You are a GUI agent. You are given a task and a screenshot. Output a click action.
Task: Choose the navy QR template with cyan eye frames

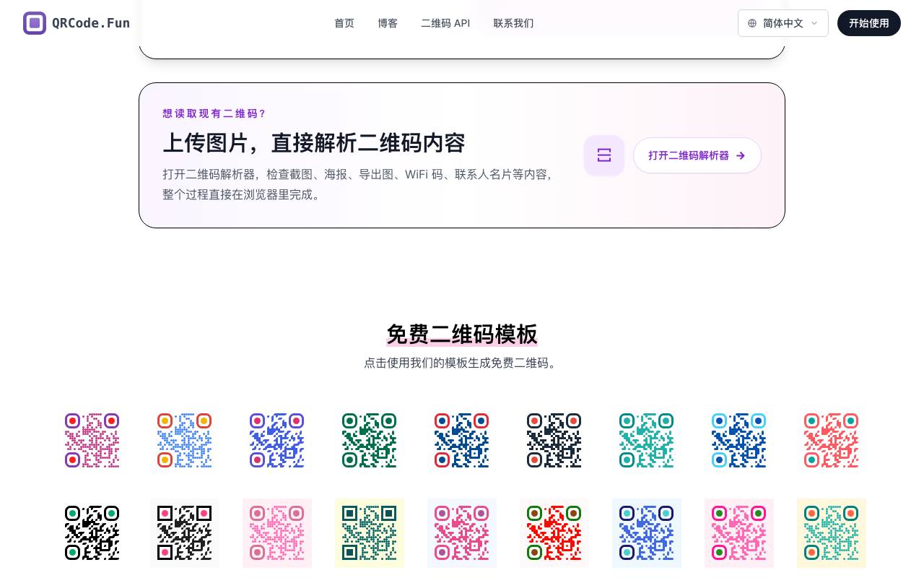739,441
